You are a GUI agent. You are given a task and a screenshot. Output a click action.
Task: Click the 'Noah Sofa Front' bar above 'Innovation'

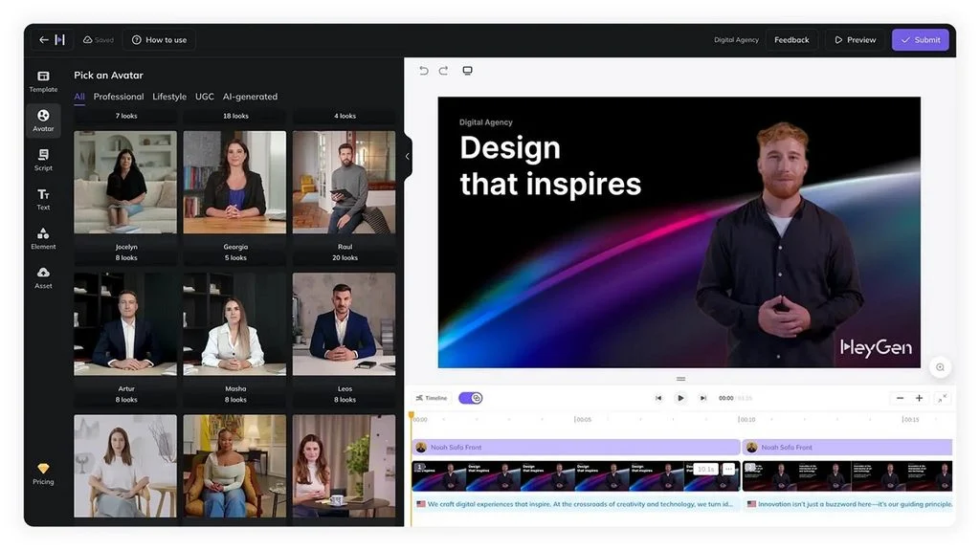pos(848,447)
